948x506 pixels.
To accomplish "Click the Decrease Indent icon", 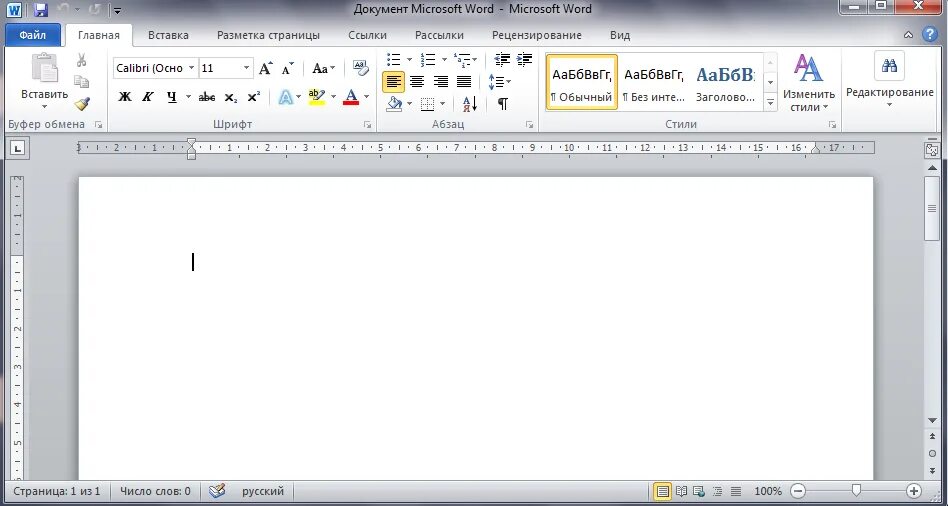I will click(x=502, y=59).
